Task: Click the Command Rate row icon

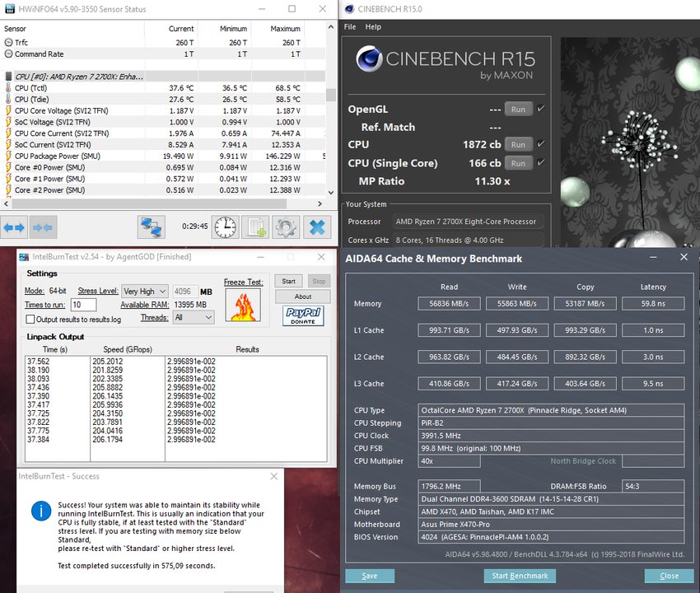Action: pyautogui.click(x=8, y=54)
